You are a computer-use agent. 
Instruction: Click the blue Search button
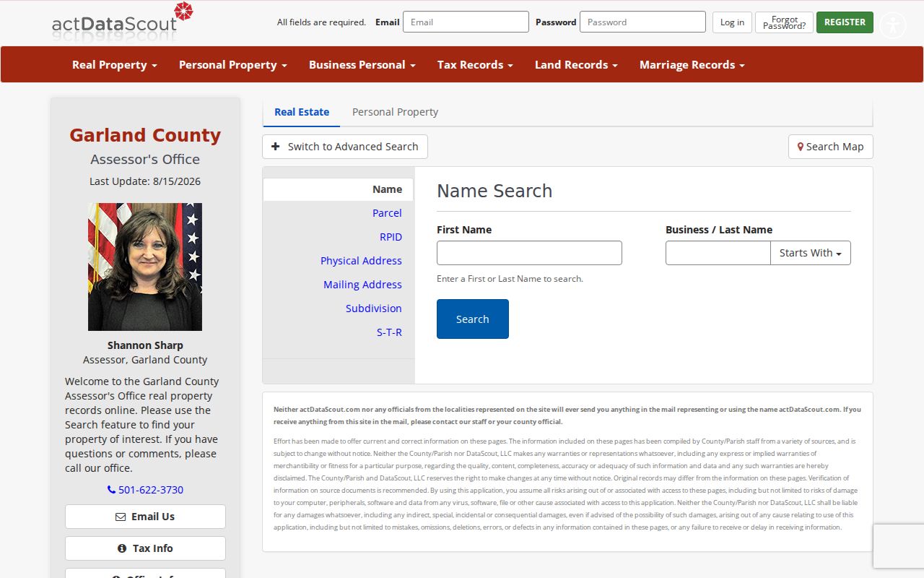pyautogui.click(x=473, y=319)
